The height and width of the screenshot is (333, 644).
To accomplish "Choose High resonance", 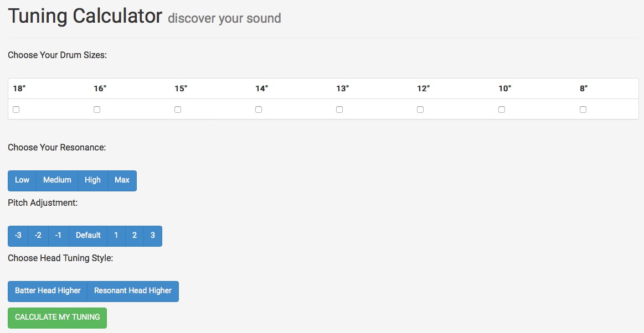I will (92, 180).
